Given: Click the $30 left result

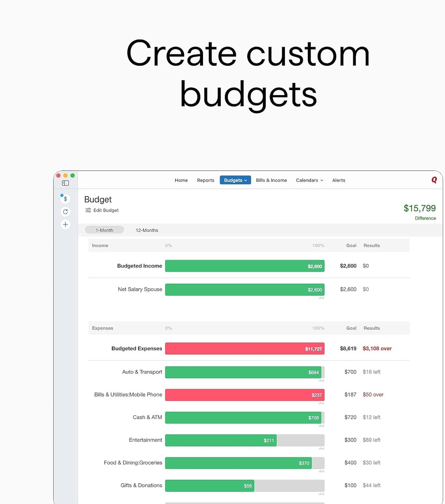Looking at the screenshot, I should click(x=372, y=463).
